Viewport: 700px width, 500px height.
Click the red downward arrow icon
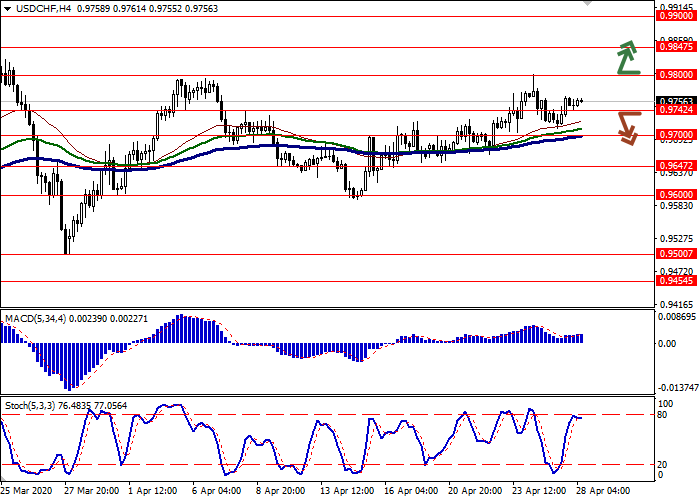click(x=627, y=127)
